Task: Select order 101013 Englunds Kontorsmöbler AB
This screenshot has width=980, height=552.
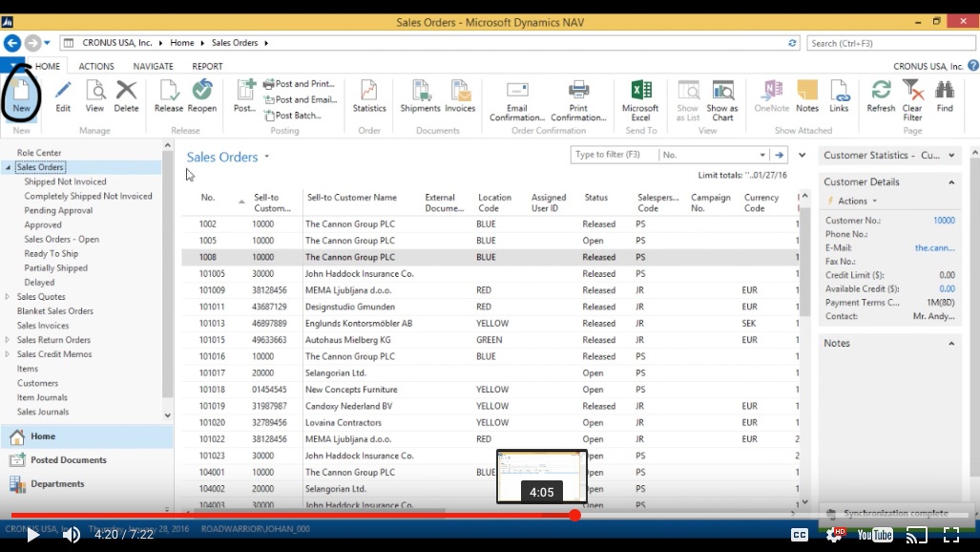Action: (490, 324)
